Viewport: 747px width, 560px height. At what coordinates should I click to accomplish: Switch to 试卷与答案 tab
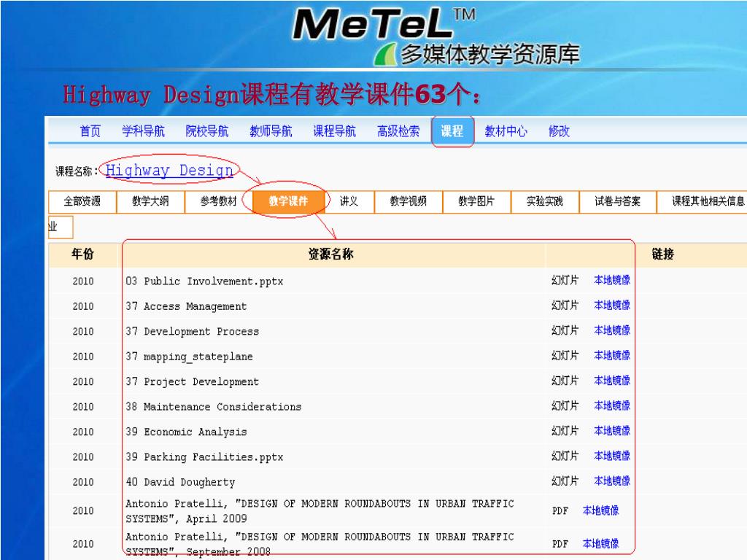tap(617, 201)
